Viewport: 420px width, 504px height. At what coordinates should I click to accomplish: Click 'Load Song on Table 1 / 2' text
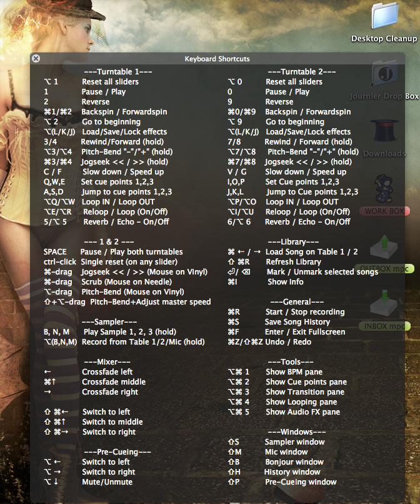(x=311, y=251)
